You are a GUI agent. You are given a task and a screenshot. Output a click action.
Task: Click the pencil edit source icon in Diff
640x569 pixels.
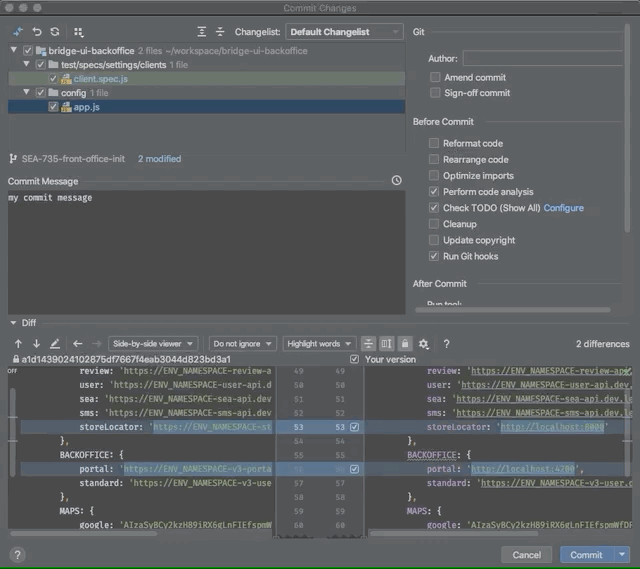pos(55,343)
